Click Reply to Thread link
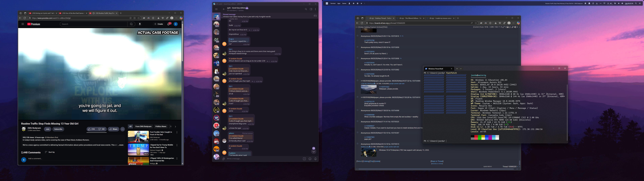The width and height of the screenshot is (644, 181). (437, 161)
